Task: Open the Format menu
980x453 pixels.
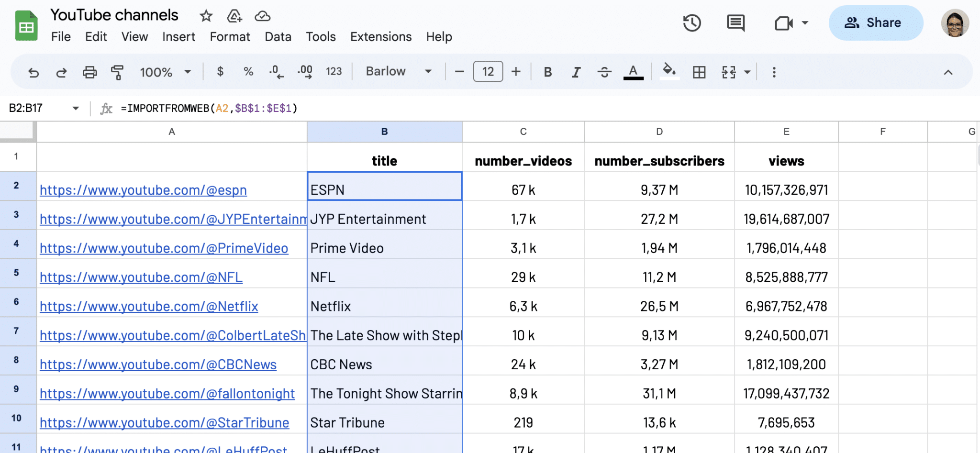Action: pyautogui.click(x=230, y=37)
